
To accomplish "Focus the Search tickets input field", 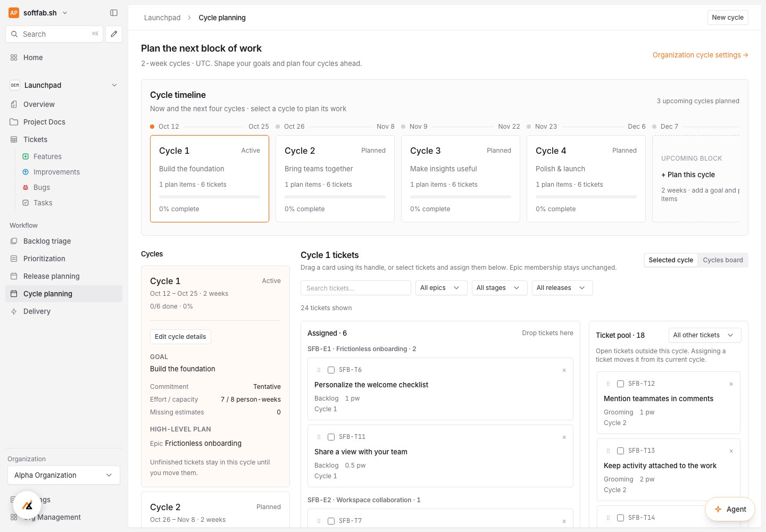I will tap(356, 288).
